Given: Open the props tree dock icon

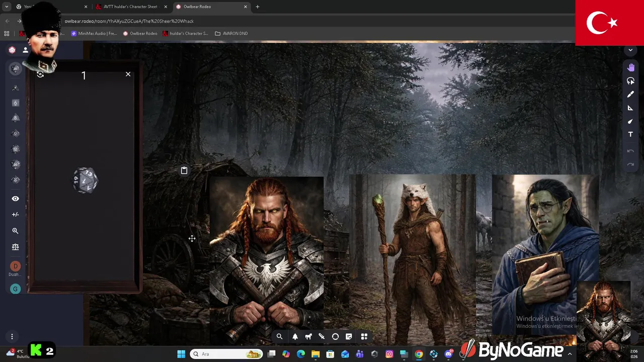Looking at the screenshot, I should pos(295,337).
